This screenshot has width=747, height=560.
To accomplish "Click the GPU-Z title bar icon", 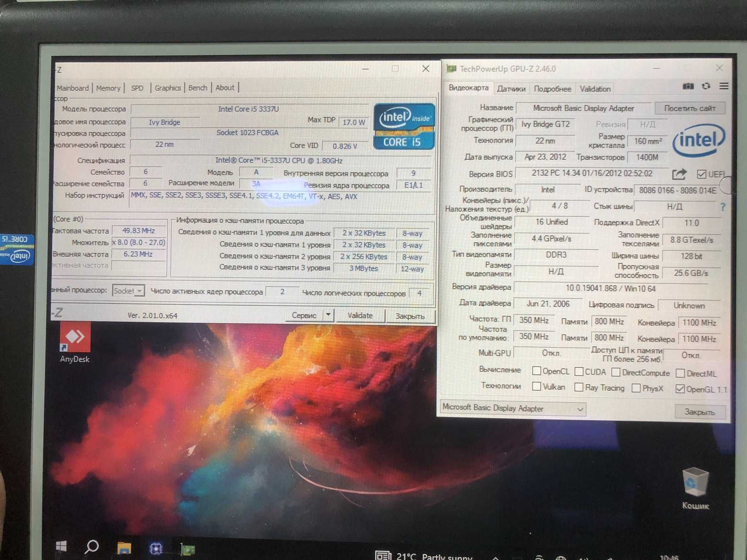I will [451, 68].
